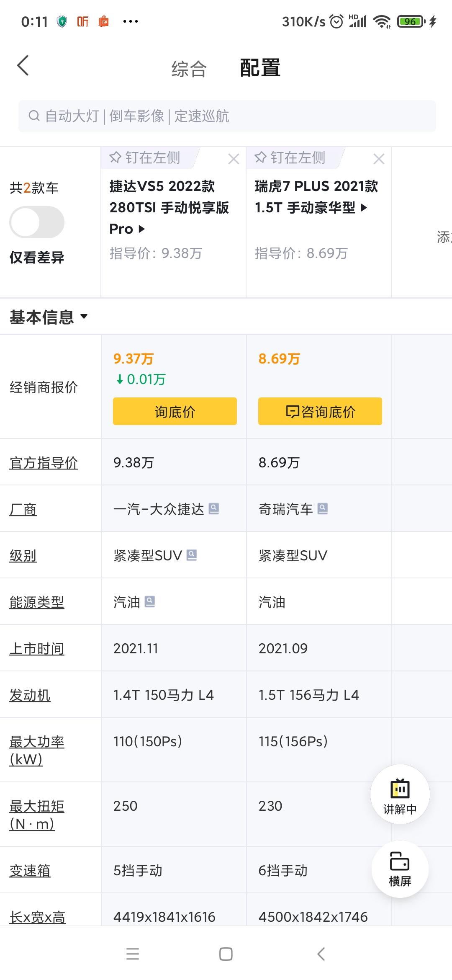Switch to 横屏 landscape mode
Screen dimensions: 452x980
click(x=400, y=869)
